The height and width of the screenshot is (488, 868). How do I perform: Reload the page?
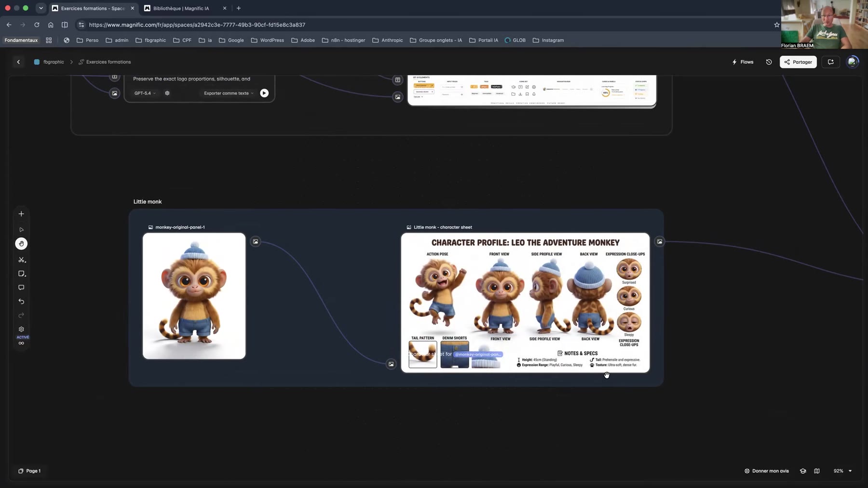(37, 25)
